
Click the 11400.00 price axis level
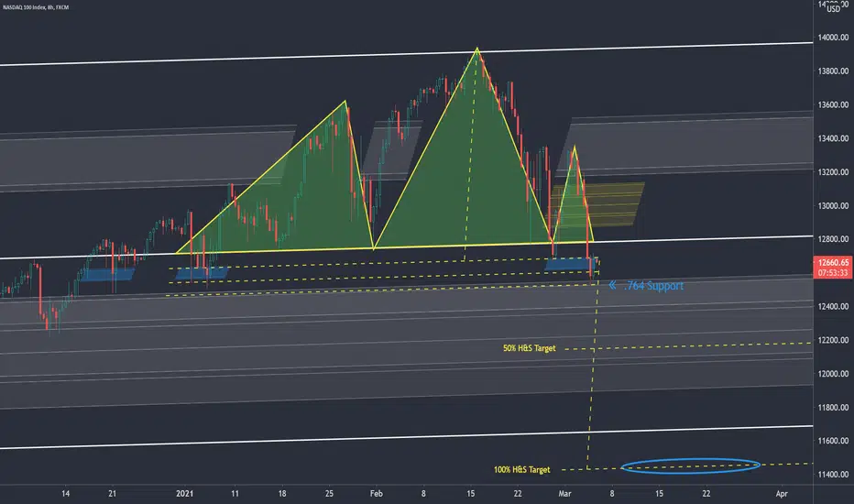[x=833, y=475]
